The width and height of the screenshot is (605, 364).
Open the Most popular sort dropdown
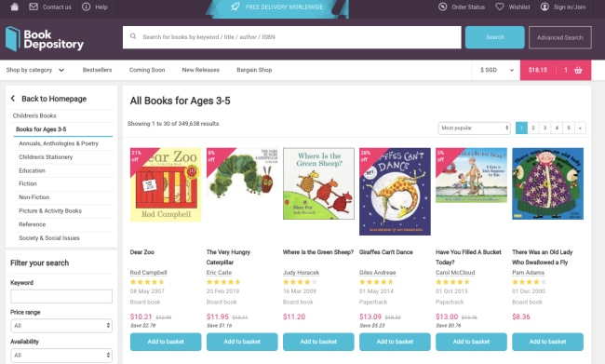tap(474, 128)
